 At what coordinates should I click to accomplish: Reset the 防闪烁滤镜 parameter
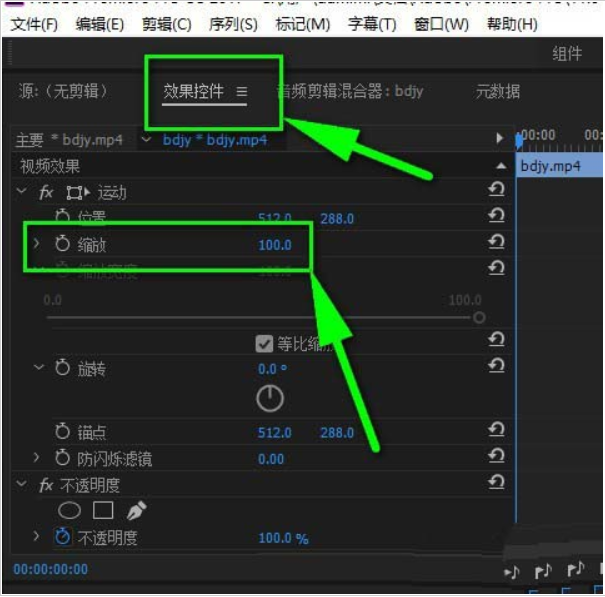point(496,456)
